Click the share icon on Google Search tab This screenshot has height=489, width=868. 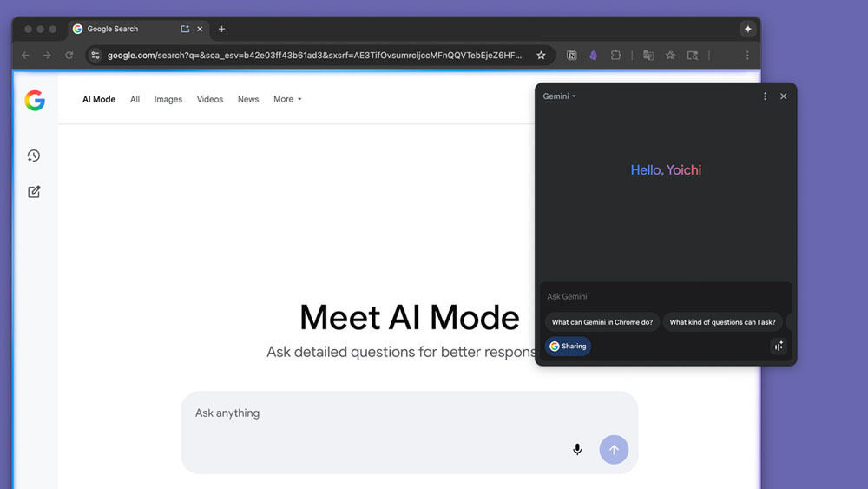[185, 29]
